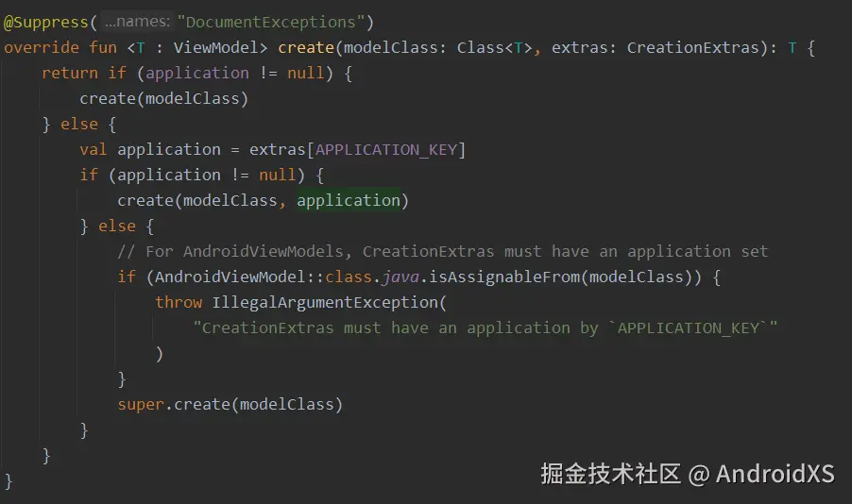Click the comment about AndroidViewModels
852x504 pixels.
coord(443,251)
